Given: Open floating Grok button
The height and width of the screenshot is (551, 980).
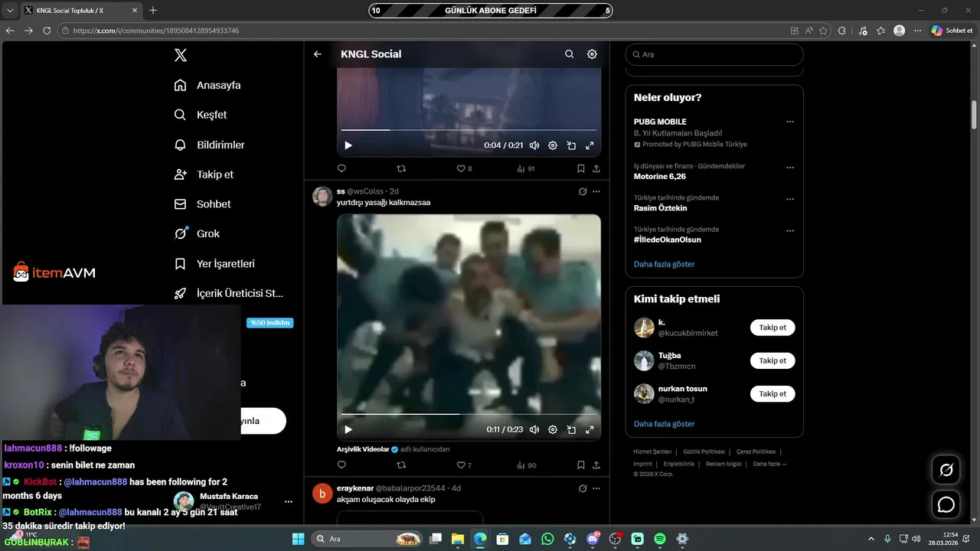Looking at the screenshot, I should (946, 470).
